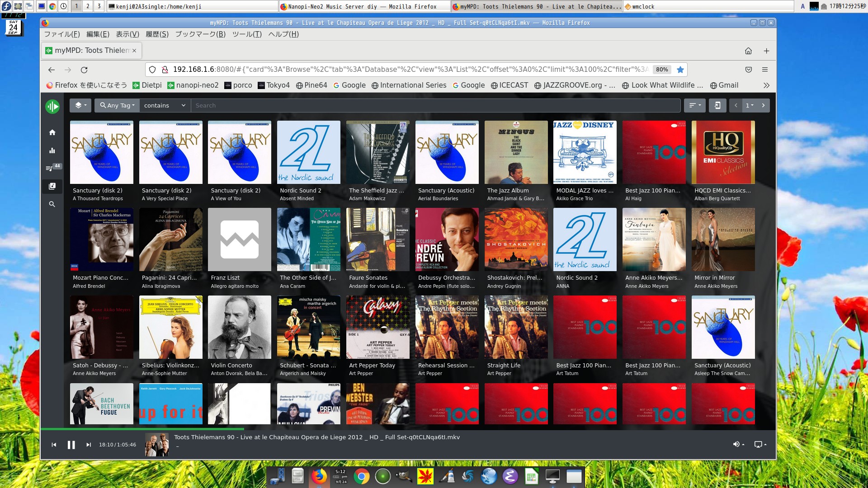
Task: Open the volume menu in the footer
Action: click(x=738, y=445)
